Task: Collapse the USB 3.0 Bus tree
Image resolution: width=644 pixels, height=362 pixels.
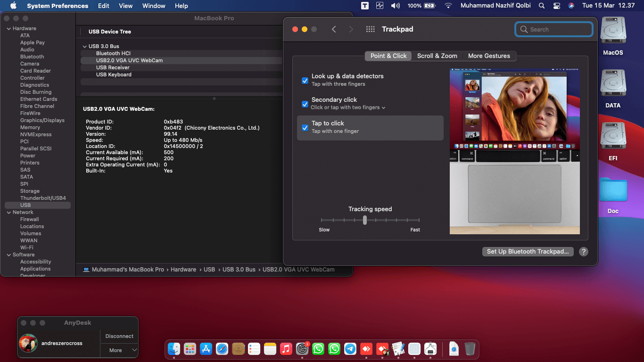Action: coord(84,46)
